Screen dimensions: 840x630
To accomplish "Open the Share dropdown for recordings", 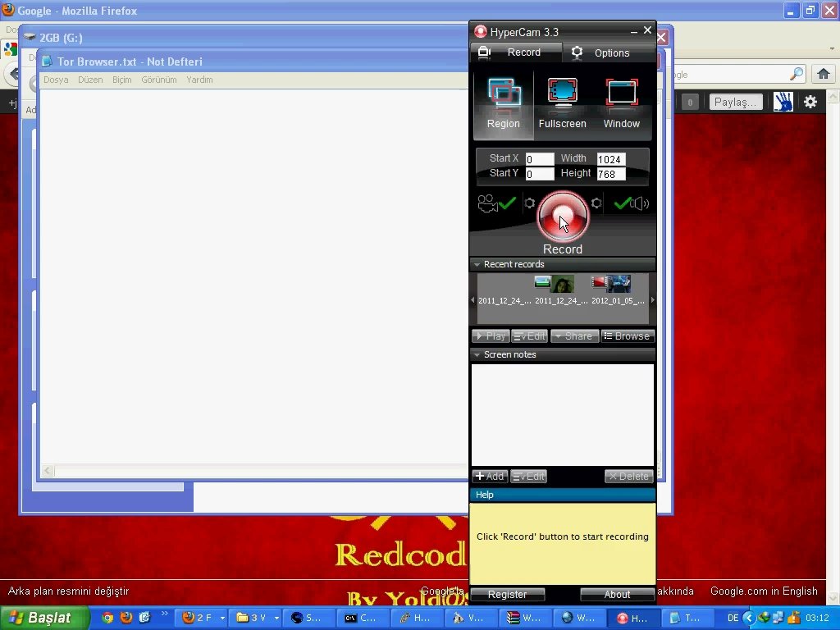I will click(574, 336).
